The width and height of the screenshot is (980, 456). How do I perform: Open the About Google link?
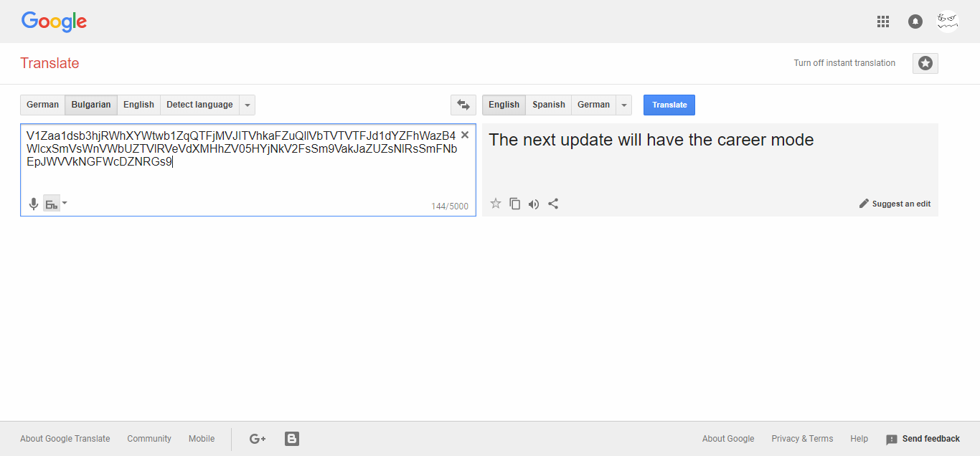pyautogui.click(x=728, y=439)
